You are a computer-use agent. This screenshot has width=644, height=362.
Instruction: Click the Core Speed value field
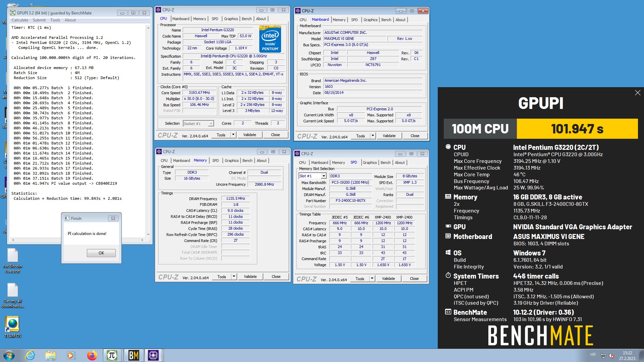coord(199,93)
